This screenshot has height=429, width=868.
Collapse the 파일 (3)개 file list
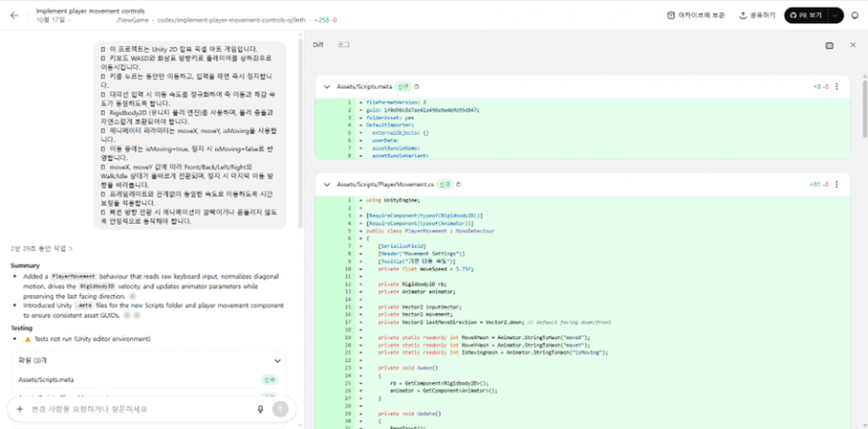click(x=277, y=361)
